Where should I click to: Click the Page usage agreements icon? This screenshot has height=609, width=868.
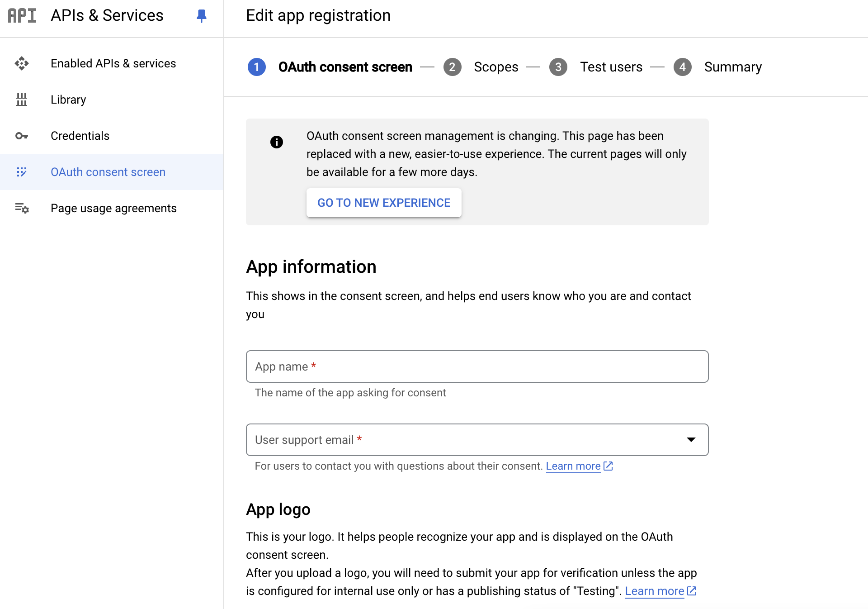coord(22,208)
